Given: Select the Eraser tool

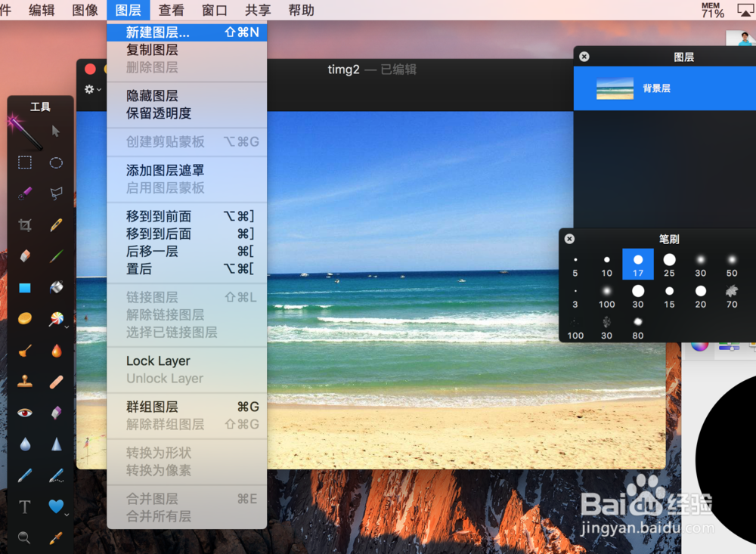Looking at the screenshot, I should click(25, 255).
